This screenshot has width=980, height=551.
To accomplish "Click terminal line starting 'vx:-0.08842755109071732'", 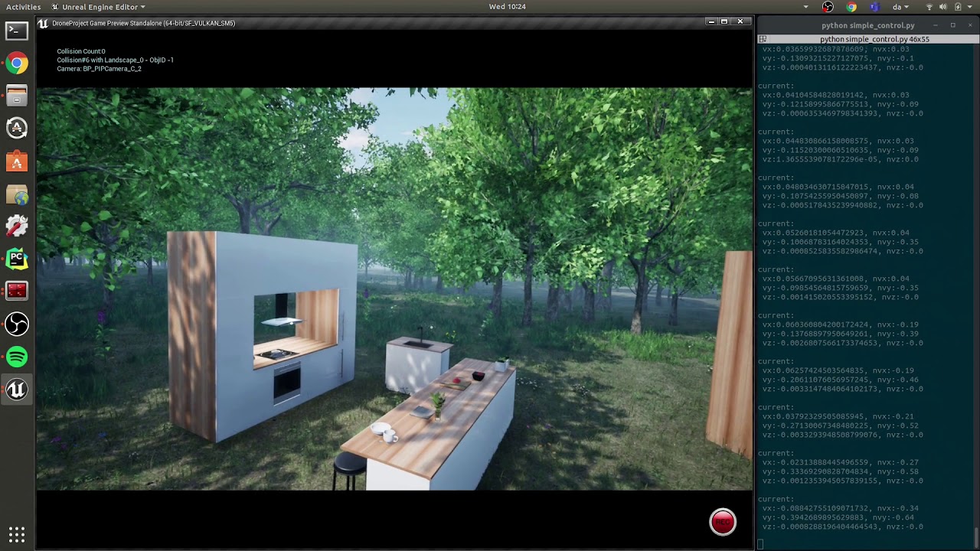I will [x=841, y=508].
